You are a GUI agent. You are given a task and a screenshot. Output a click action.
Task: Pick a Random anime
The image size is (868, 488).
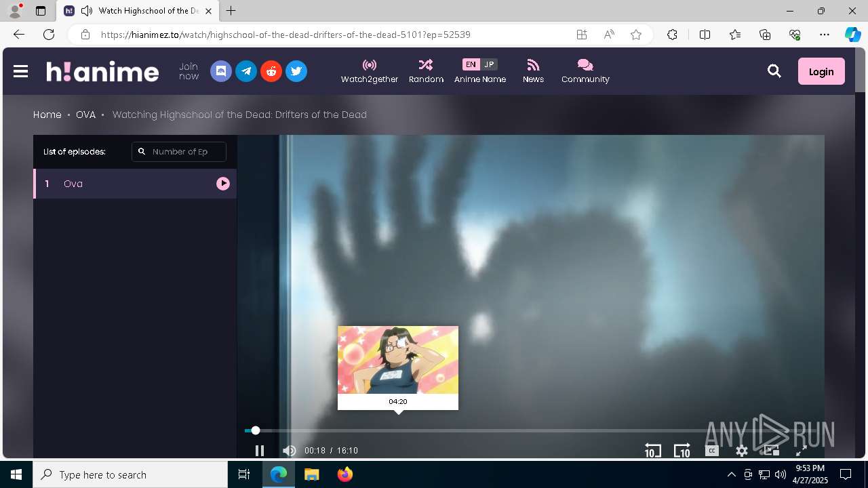pos(426,71)
